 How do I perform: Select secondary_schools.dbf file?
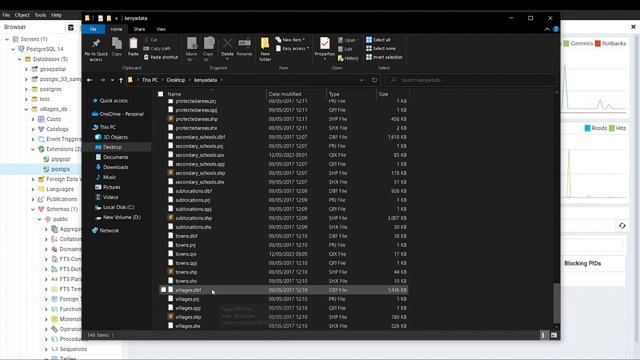(200, 137)
